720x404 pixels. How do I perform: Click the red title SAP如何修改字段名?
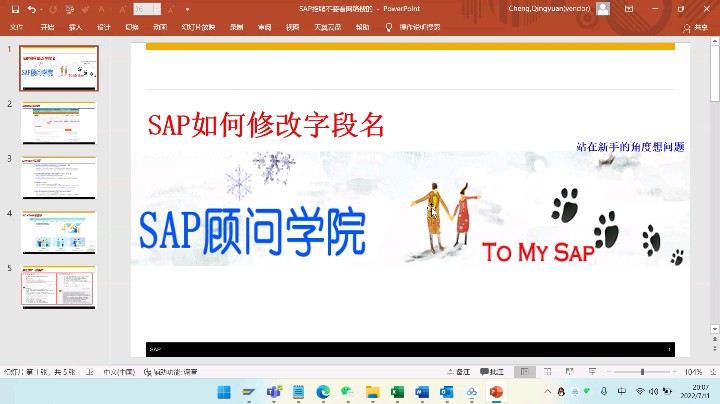[266, 125]
